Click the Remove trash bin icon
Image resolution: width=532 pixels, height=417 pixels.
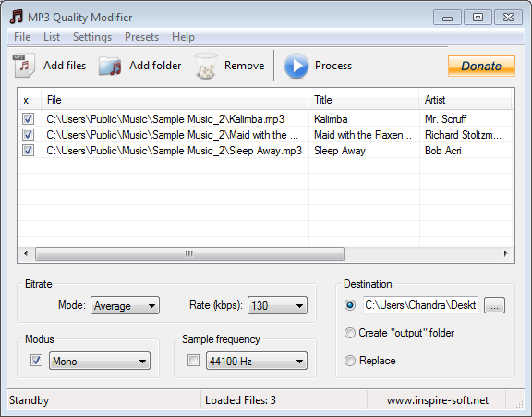click(x=206, y=66)
